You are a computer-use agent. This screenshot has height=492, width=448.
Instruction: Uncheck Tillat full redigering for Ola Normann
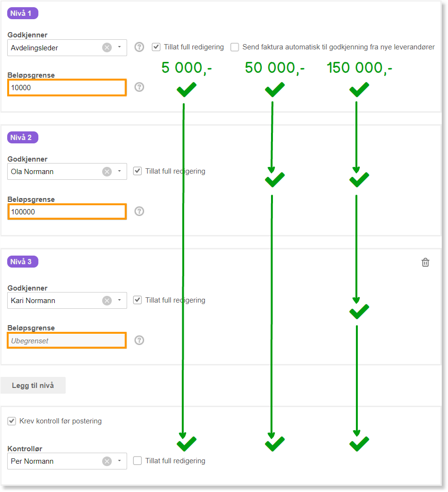137,171
